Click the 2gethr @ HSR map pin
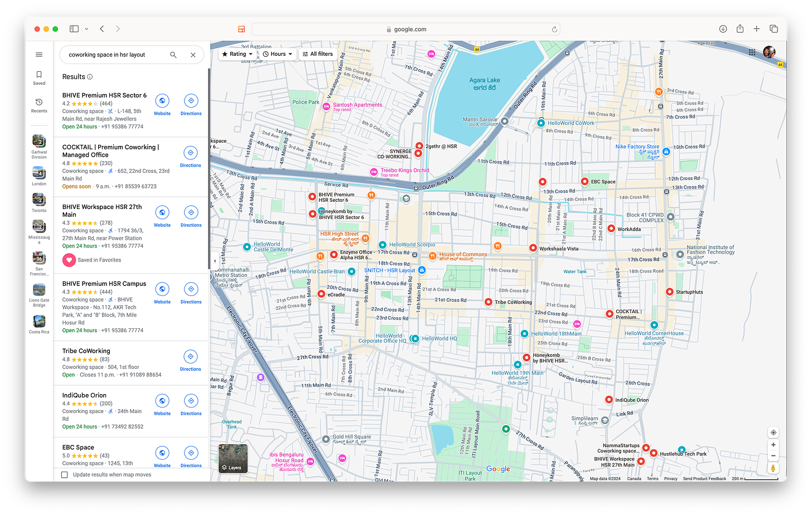The image size is (812, 515). [419, 146]
